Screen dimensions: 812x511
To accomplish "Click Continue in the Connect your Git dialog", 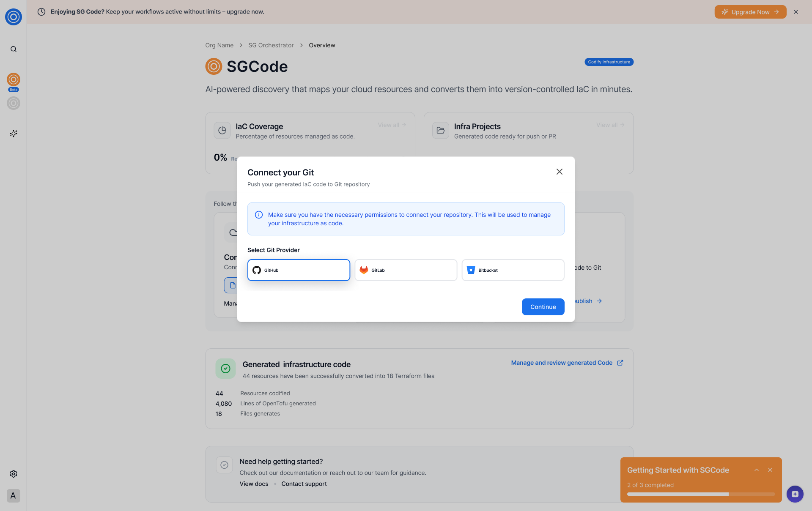I will (x=543, y=307).
